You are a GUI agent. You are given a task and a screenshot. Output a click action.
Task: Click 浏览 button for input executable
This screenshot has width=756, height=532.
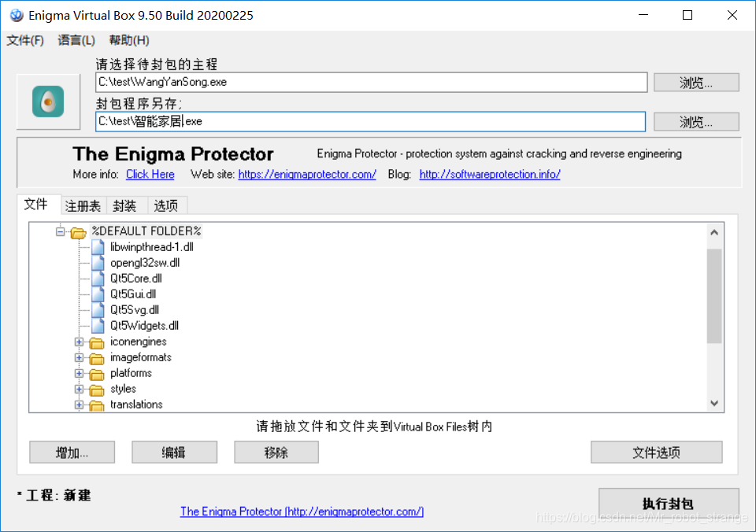pos(696,83)
